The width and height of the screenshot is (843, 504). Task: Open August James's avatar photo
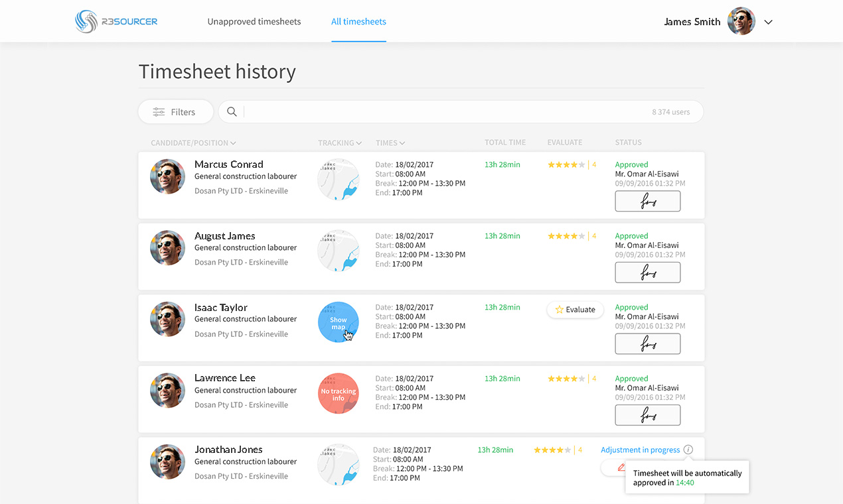pos(167,248)
